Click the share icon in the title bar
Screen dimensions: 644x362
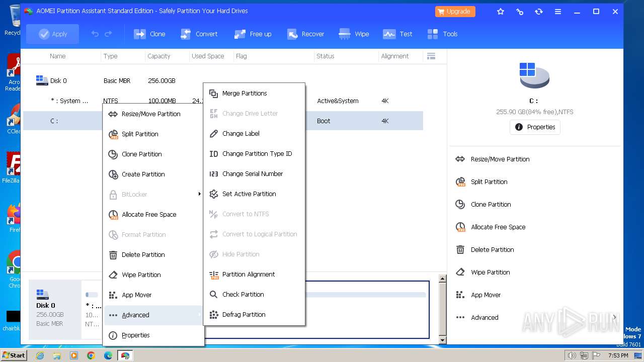pyautogui.click(x=520, y=12)
